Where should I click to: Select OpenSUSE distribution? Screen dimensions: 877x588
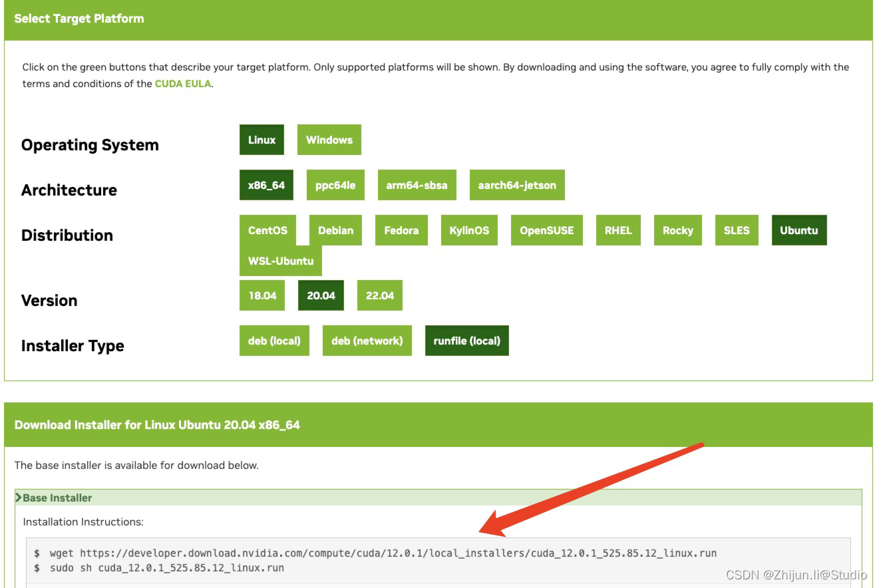point(546,230)
